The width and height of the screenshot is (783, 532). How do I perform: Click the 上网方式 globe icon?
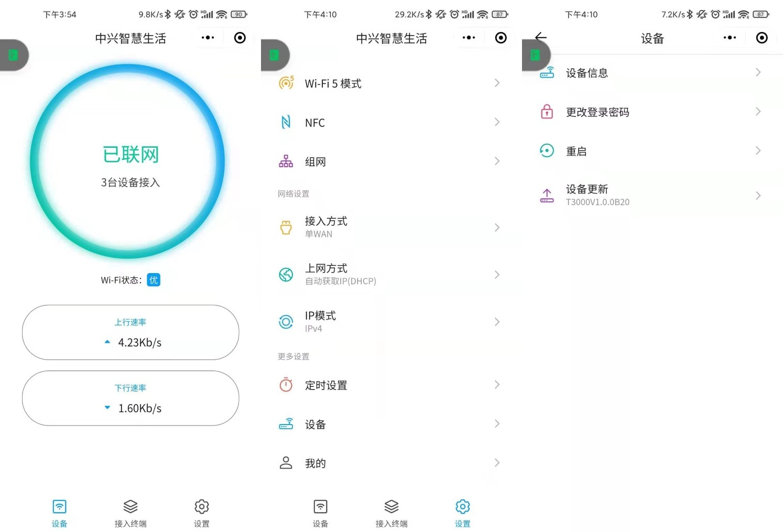tap(286, 275)
